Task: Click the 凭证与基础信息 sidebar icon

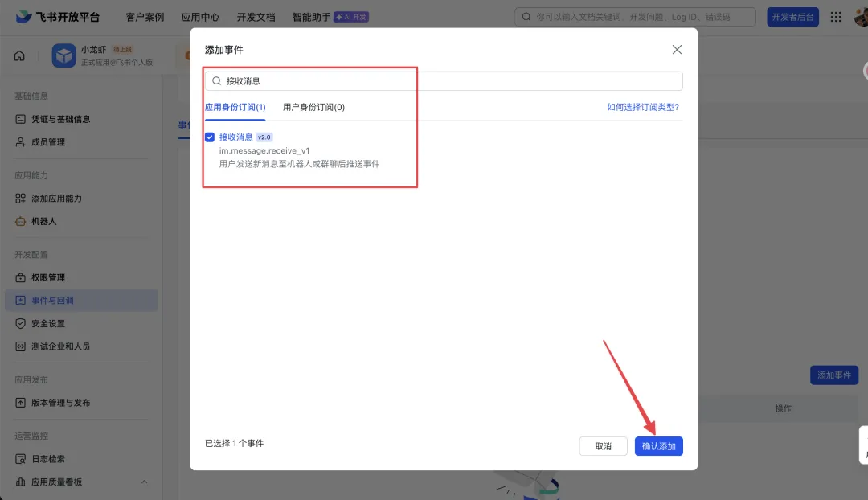Action: 20,119
